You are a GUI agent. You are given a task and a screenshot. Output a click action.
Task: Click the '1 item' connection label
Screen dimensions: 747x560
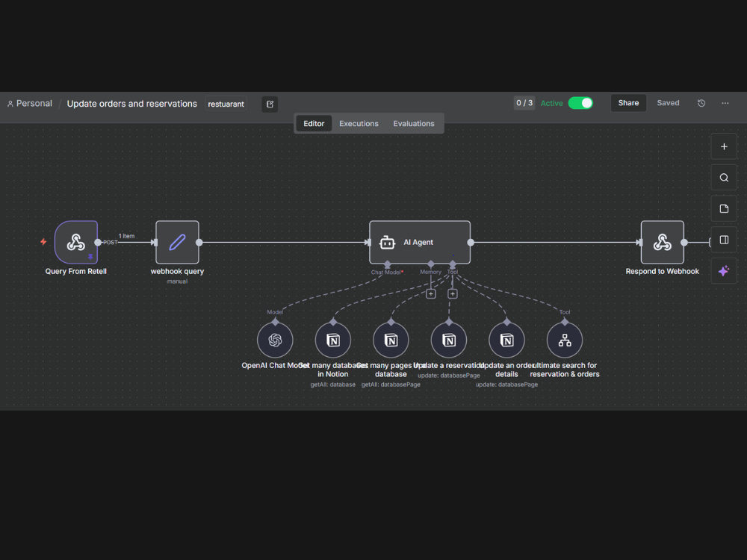coord(126,236)
